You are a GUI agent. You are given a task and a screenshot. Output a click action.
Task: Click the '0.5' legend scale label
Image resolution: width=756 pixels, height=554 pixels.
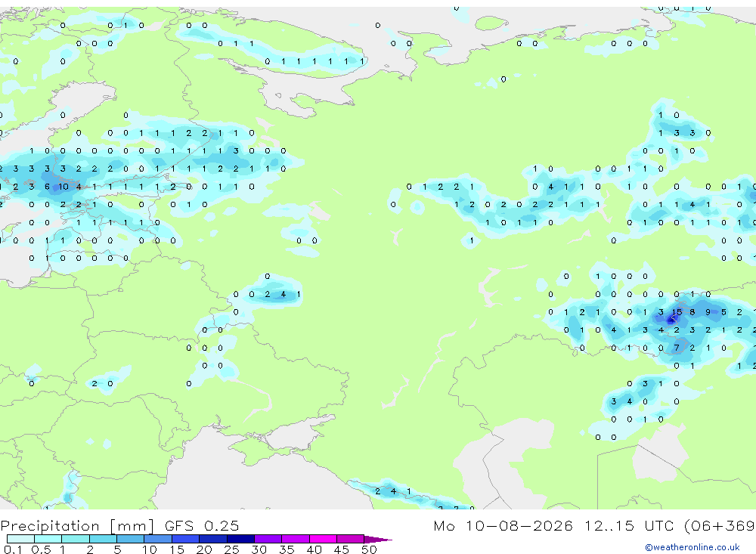[x=41, y=549]
